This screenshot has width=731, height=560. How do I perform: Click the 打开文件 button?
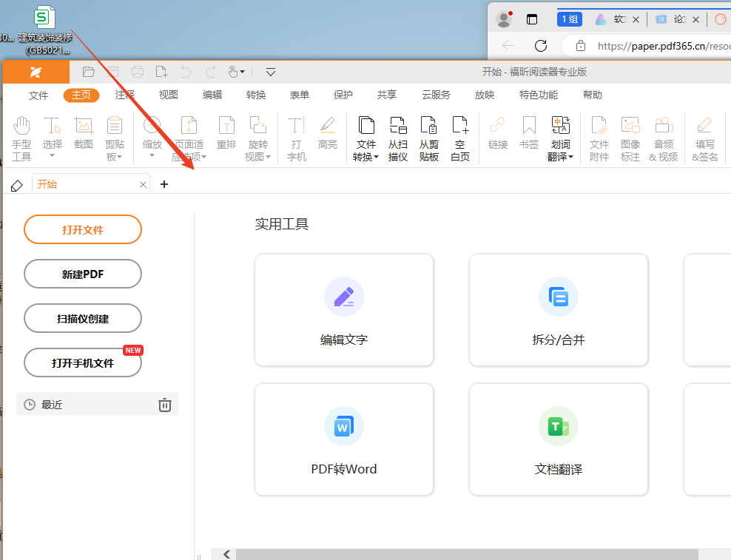tap(83, 229)
